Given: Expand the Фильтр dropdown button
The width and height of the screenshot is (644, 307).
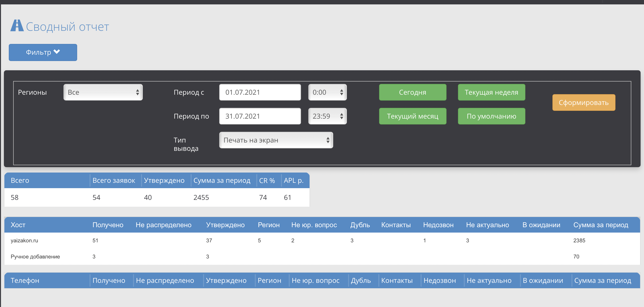Looking at the screenshot, I should click(43, 52).
